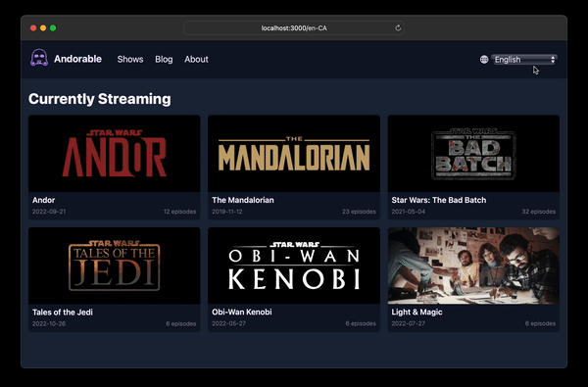This screenshot has height=387, width=588.
Task: Click the localhost:3000/en-CA address bar
Action: tap(294, 28)
